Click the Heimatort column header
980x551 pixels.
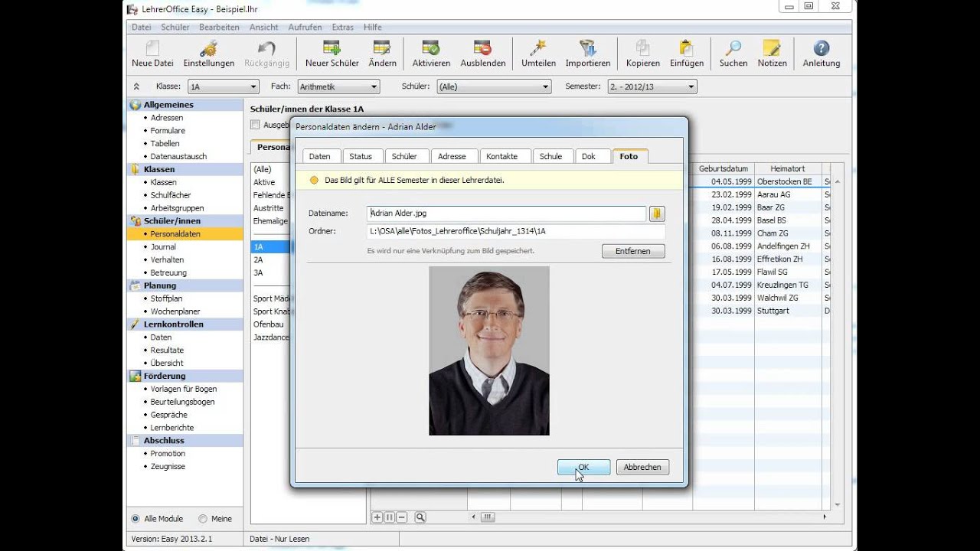coord(788,168)
